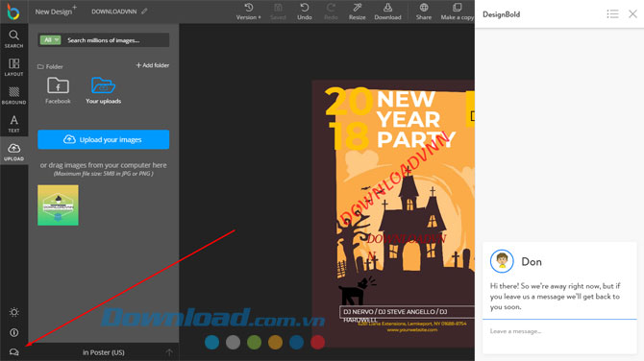Open the All search filter dropdown

click(50, 39)
